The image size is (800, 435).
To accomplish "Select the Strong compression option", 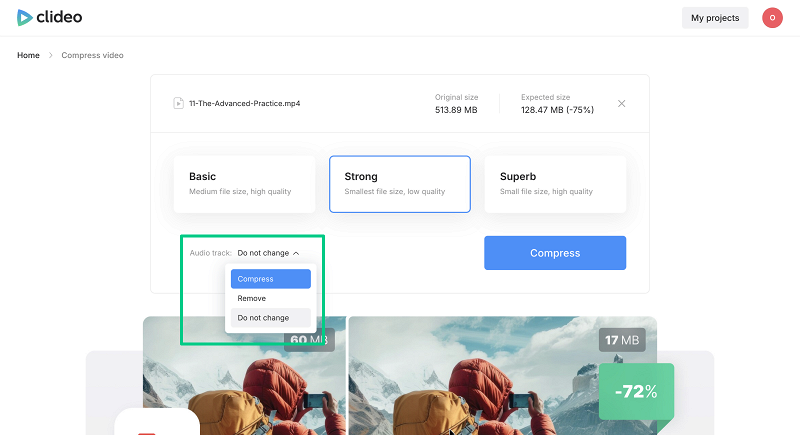I will 399,184.
